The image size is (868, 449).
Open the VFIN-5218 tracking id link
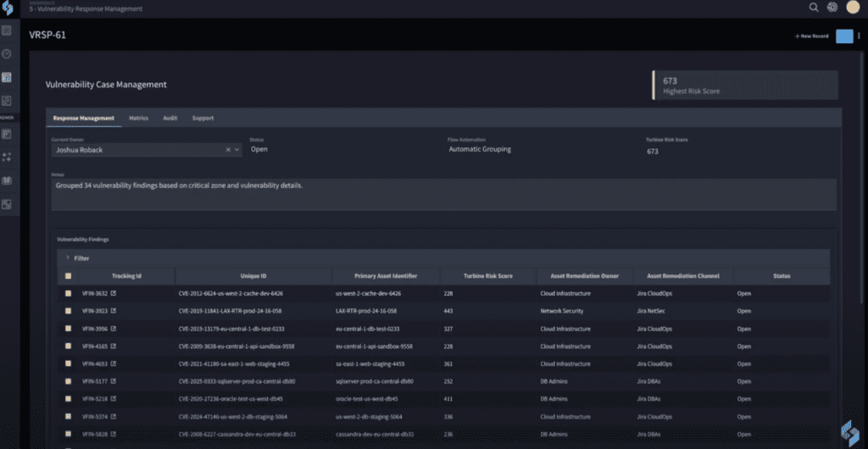pyautogui.click(x=95, y=399)
